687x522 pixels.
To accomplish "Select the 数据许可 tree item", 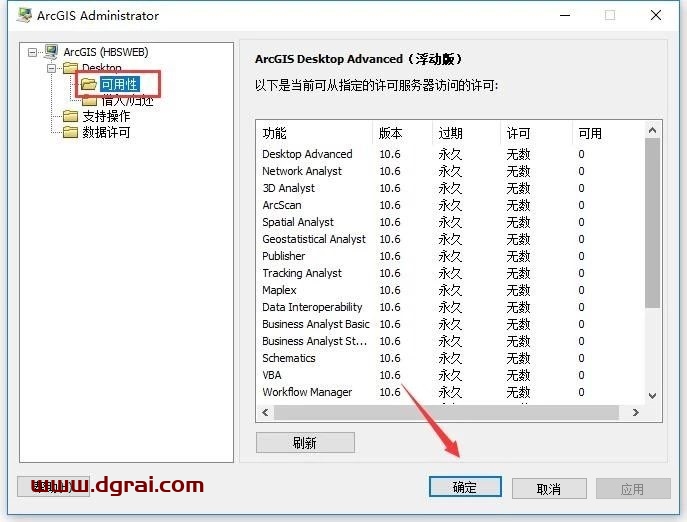I will (106, 132).
